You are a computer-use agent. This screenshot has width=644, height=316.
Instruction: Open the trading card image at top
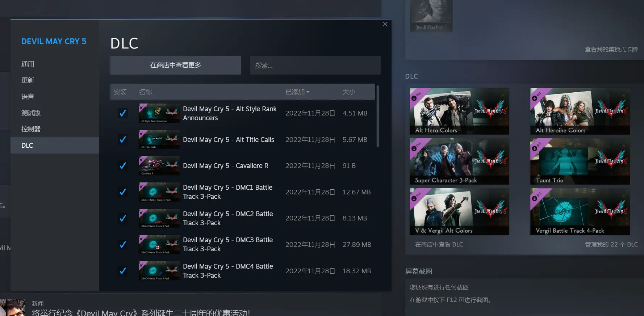[x=431, y=16]
